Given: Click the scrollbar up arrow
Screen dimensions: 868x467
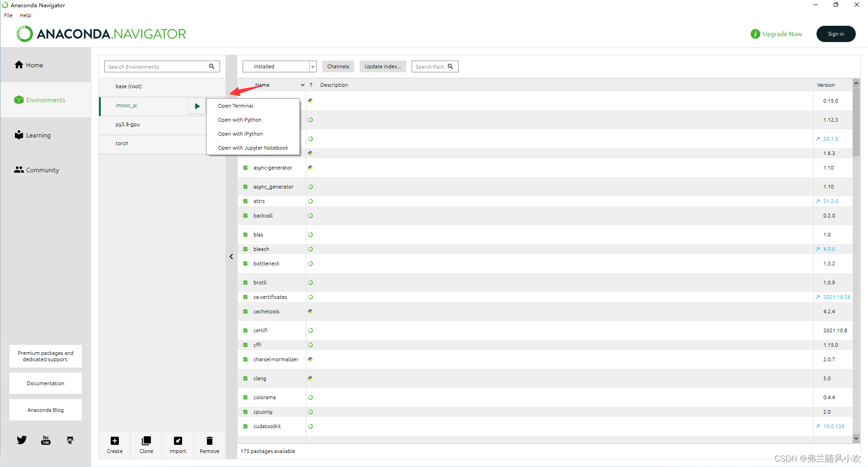Looking at the screenshot, I should pos(856,83).
